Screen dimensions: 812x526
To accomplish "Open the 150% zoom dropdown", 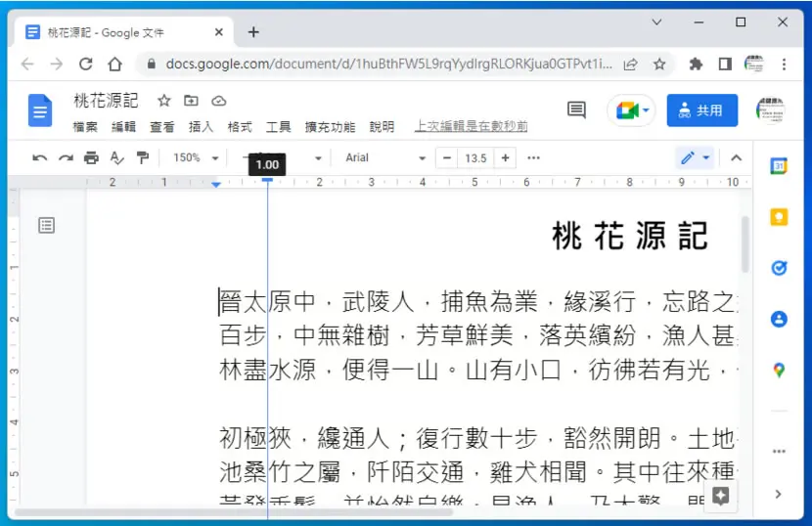I will (196, 157).
